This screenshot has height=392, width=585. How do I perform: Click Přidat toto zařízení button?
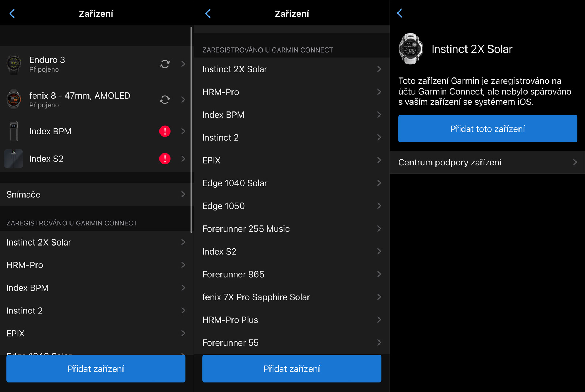tap(488, 129)
